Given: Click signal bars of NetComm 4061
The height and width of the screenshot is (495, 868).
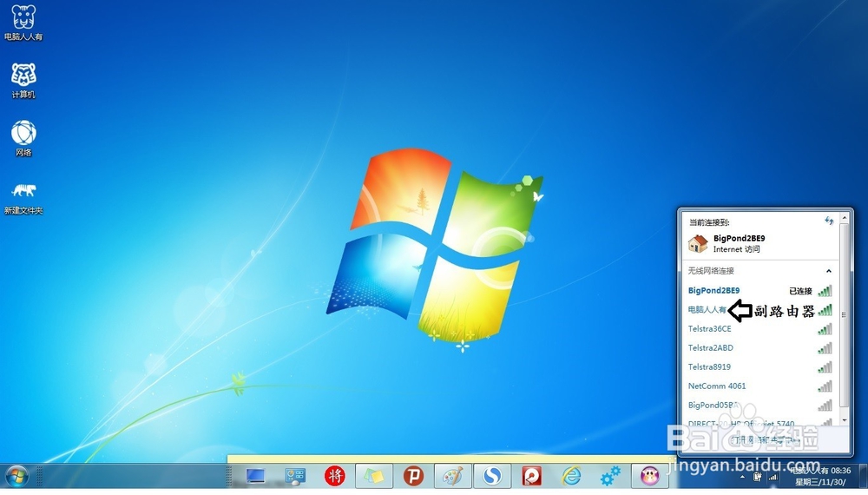Looking at the screenshot, I should tap(825, 386).
